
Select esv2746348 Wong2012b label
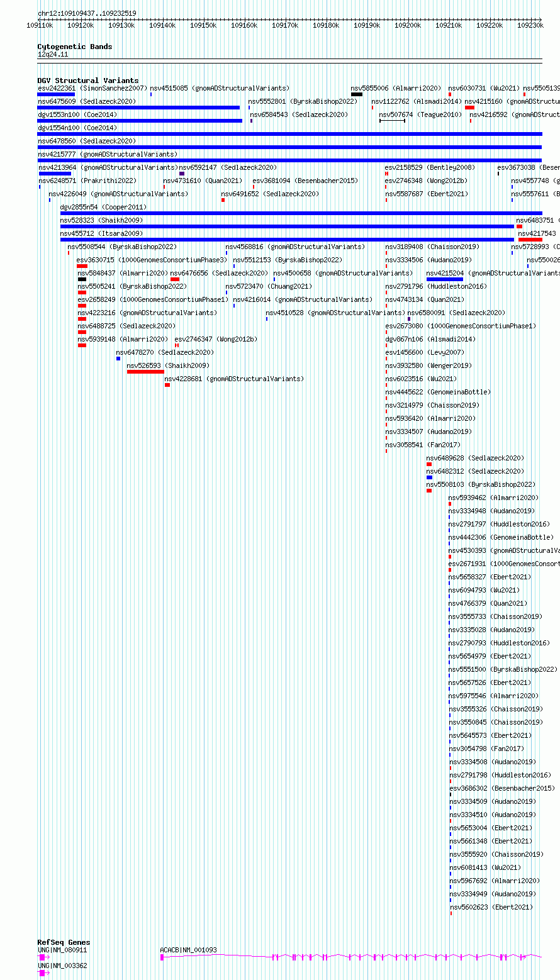pos(426,181)
